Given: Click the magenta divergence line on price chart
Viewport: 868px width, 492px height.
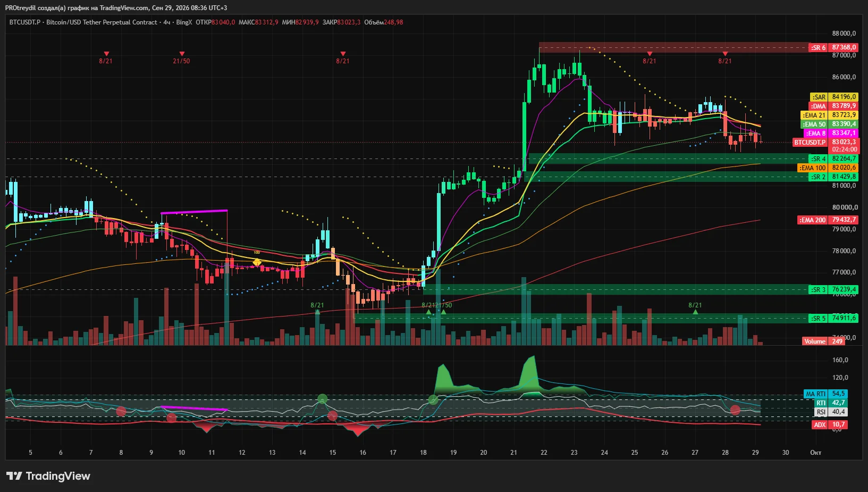Looking at the screenshot, I should tap(194, 212).
